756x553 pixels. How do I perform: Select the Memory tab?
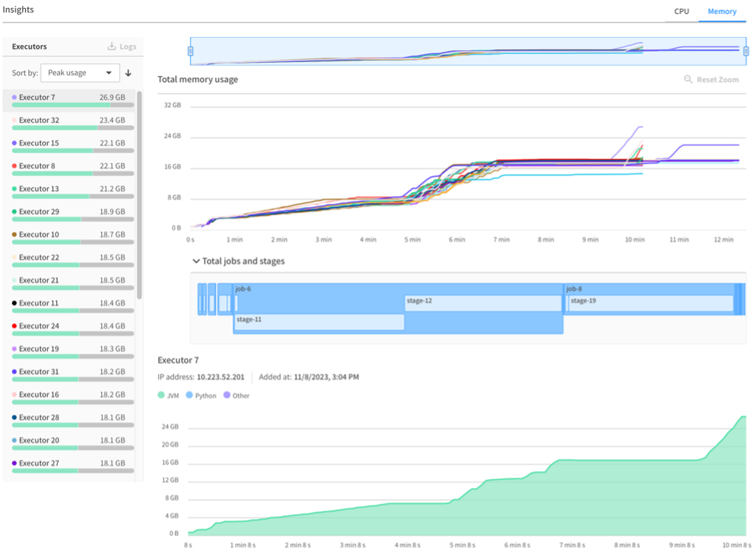click(722, 11)
